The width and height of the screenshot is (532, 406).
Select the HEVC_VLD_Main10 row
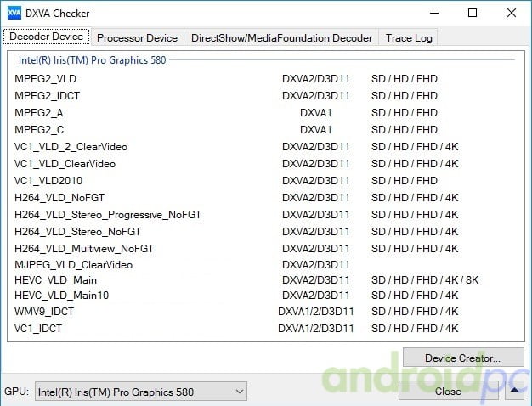point(266,296)
